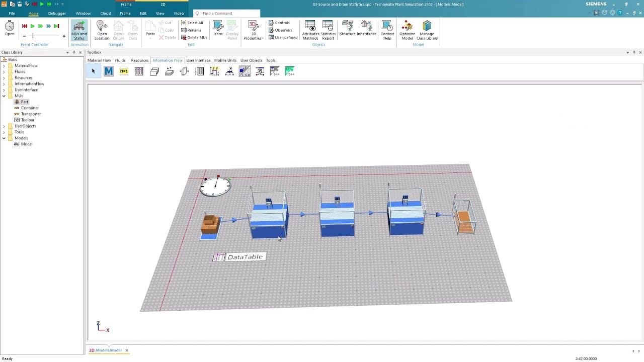Open the File menu

12,14
